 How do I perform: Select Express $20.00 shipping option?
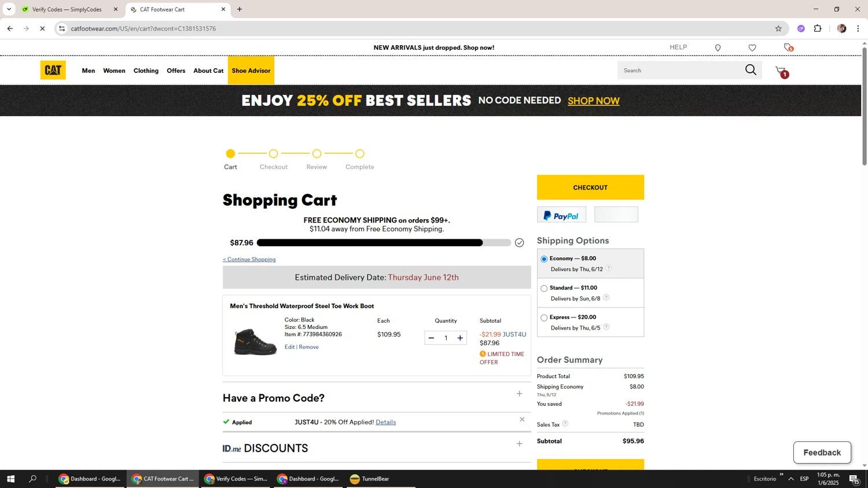click(x=544, y=318)
